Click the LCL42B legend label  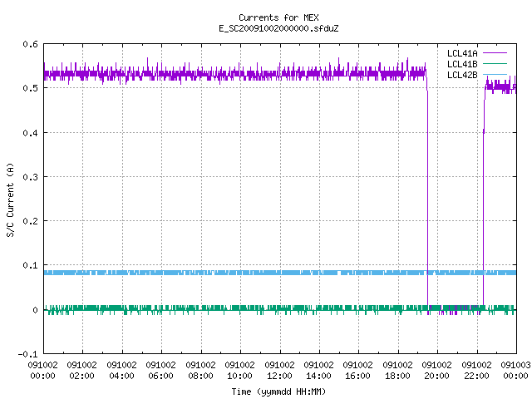[x=462, y=75]
